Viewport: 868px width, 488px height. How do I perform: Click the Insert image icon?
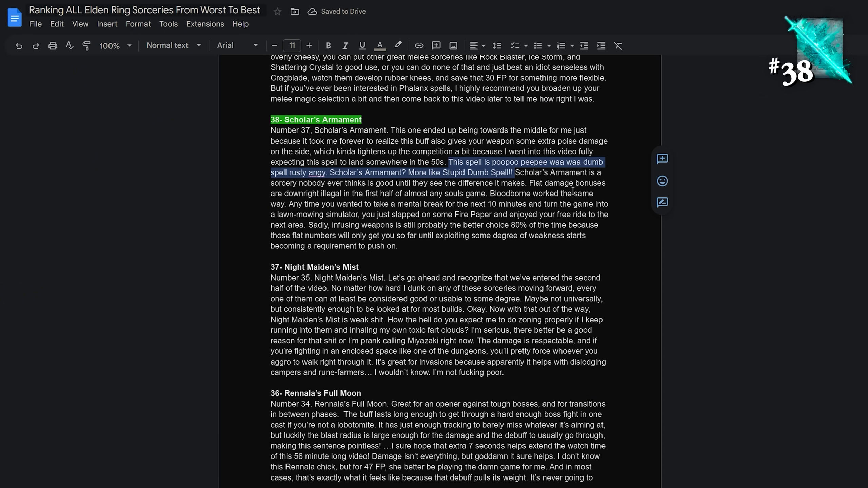pyautogui.click(x=453, y=46)
